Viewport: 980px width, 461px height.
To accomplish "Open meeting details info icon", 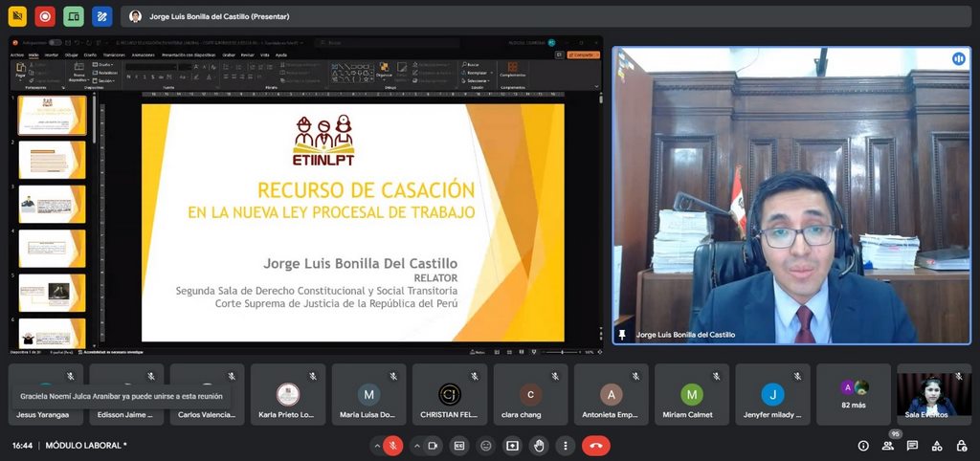I will (x=863, y=446).
